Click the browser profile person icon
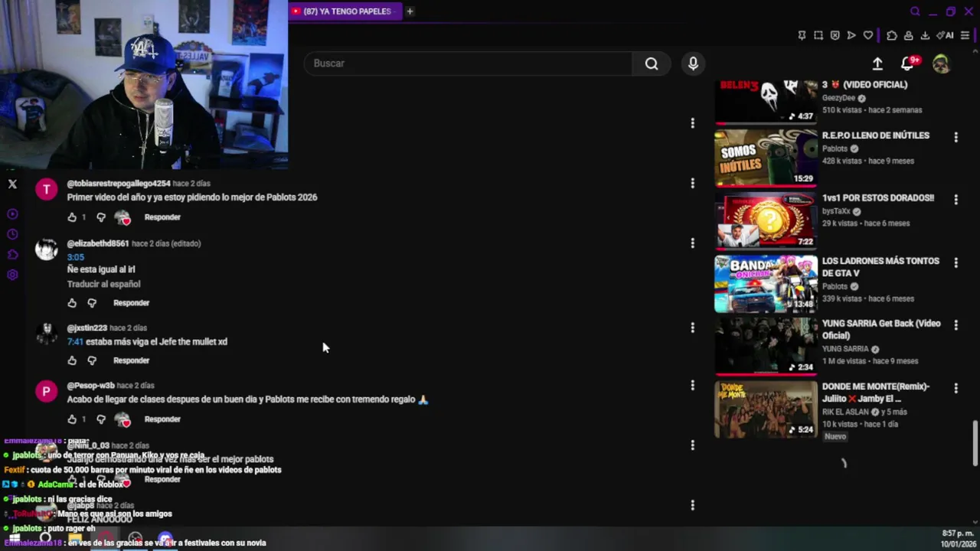The height and width of the screenshot is (551, 980). [908, 35]
